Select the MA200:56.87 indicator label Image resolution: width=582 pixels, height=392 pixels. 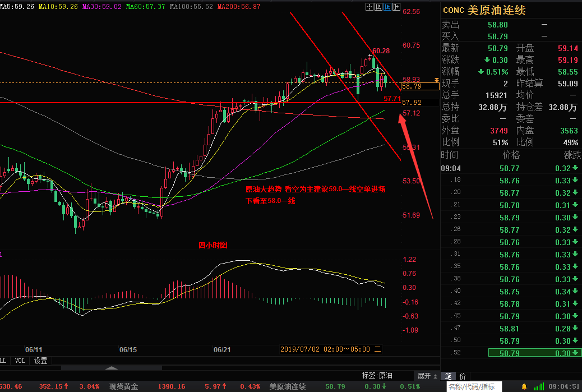[239, 7]
